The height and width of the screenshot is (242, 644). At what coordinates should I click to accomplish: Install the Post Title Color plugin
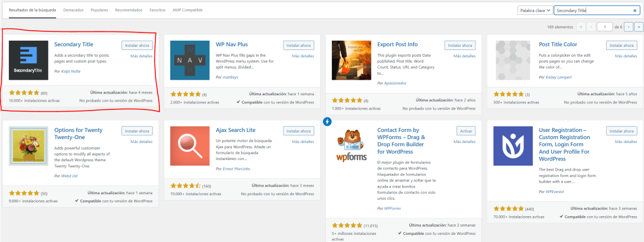pos(622,45)
